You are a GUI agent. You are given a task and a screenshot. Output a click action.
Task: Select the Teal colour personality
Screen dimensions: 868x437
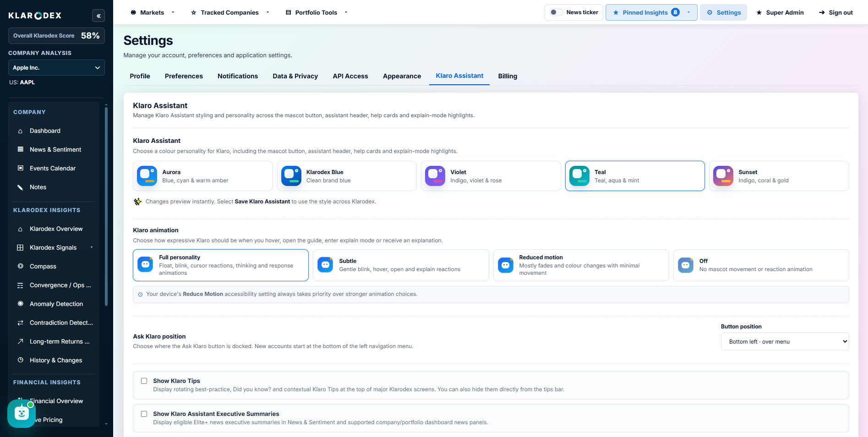point(635,176)
